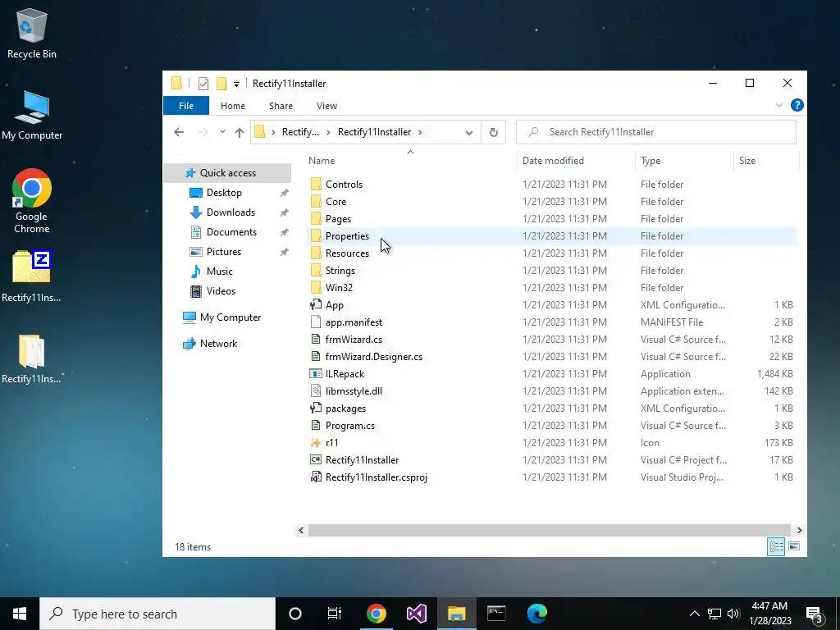Unpin Pictures using its pin icon
This screenshot has height=630, width=840.
click(285, 252)
